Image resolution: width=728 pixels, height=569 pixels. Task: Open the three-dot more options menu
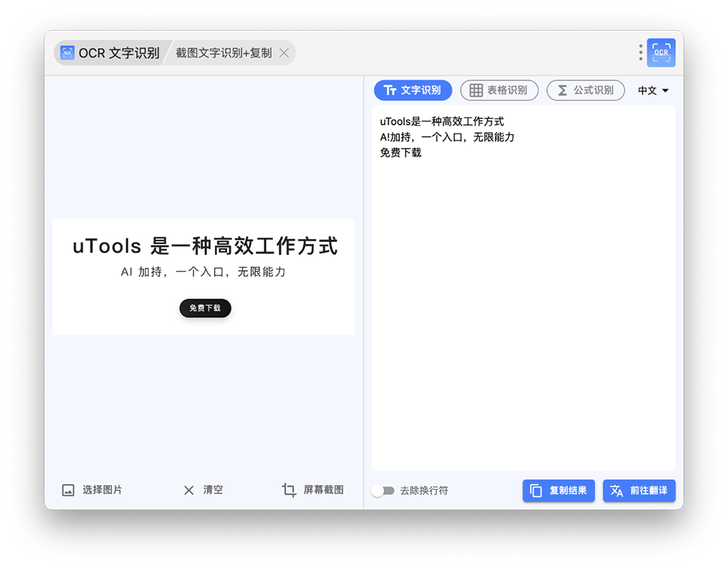[640, 52]
